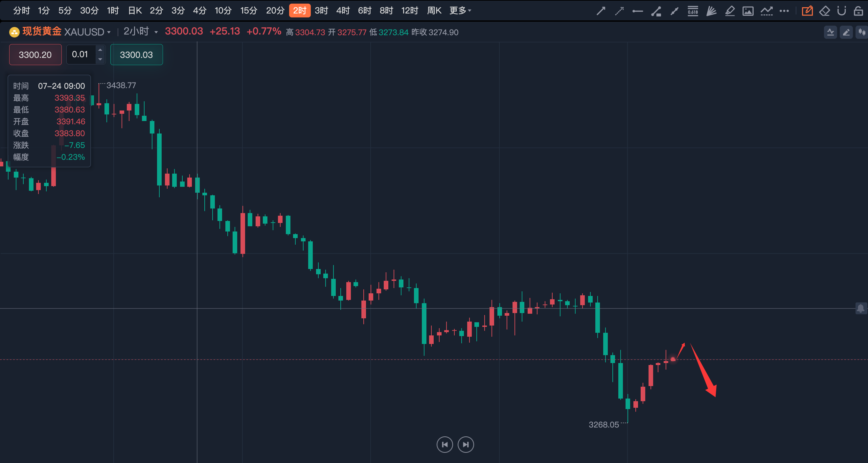Open the trend forecast line tool

click(766, 11)
